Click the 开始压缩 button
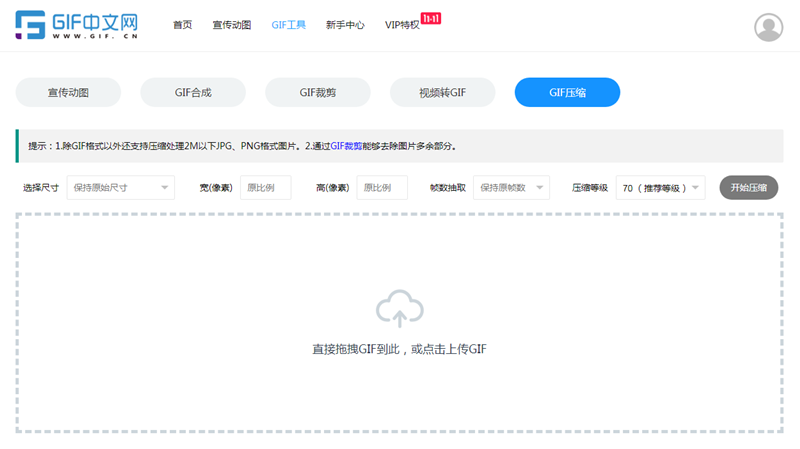Viewport: 800px width, 449px height. tap(748, 188)
